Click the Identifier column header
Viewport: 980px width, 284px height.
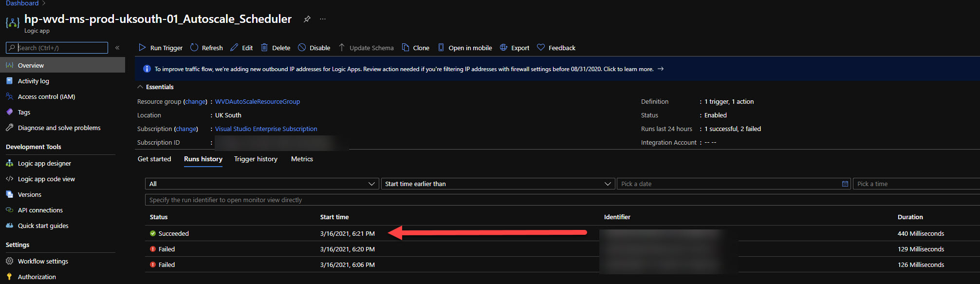(x=617, y=217)
